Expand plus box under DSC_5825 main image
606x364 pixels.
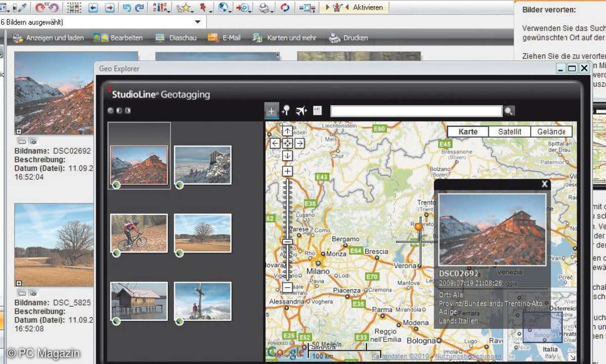(x=19, y=283)
